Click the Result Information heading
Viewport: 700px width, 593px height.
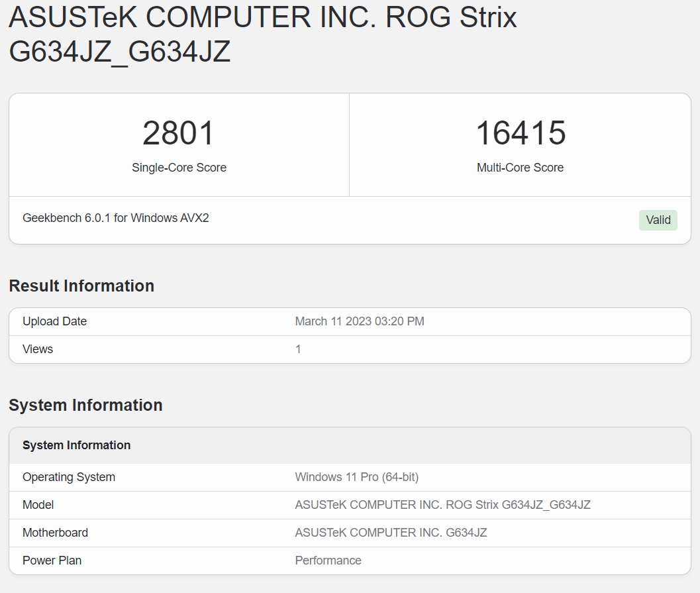tap(81, 286)
